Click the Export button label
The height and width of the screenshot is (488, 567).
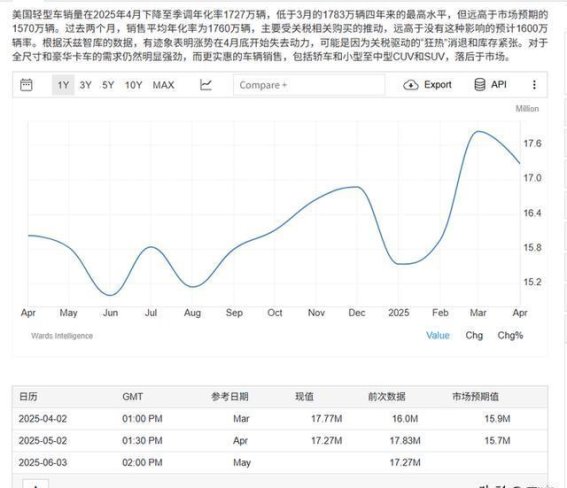pyautogui.click(x=438, y=85)
